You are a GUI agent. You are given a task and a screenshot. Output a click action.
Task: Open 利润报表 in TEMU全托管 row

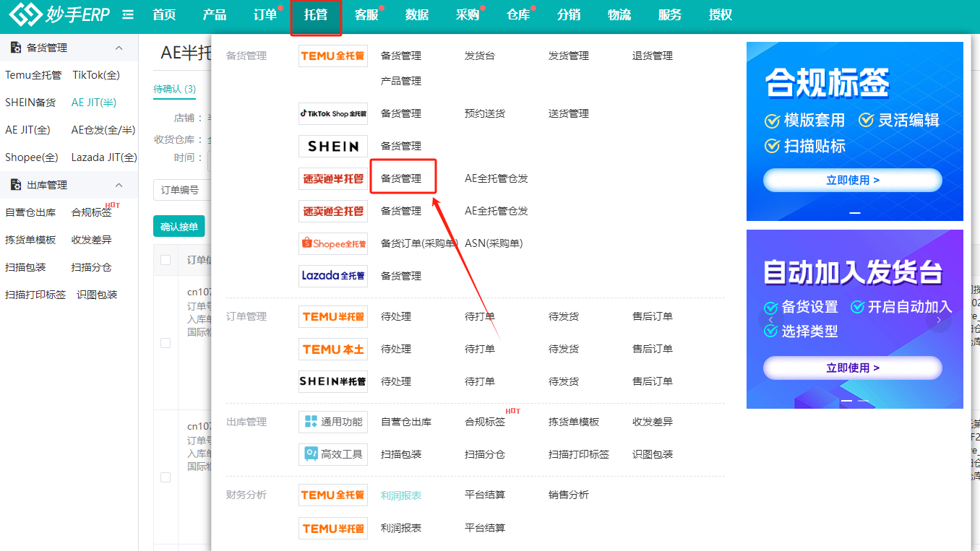(x=401, y=495)
